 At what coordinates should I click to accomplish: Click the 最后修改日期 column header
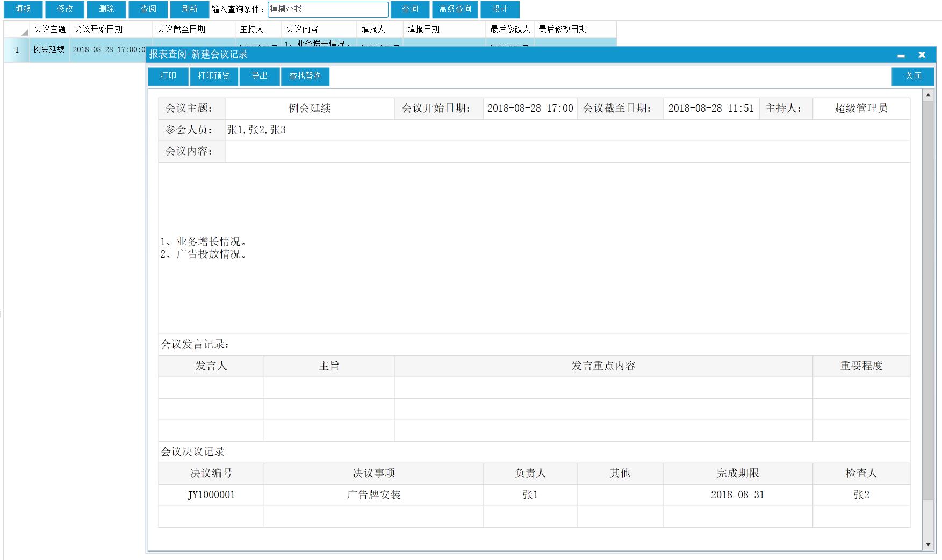pyautogui.click(x=575, y=29)
